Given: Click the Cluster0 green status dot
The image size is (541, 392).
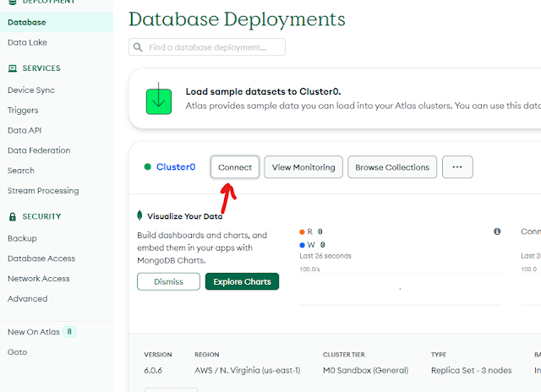Looking at the screenshot, I should pos(148,167).
